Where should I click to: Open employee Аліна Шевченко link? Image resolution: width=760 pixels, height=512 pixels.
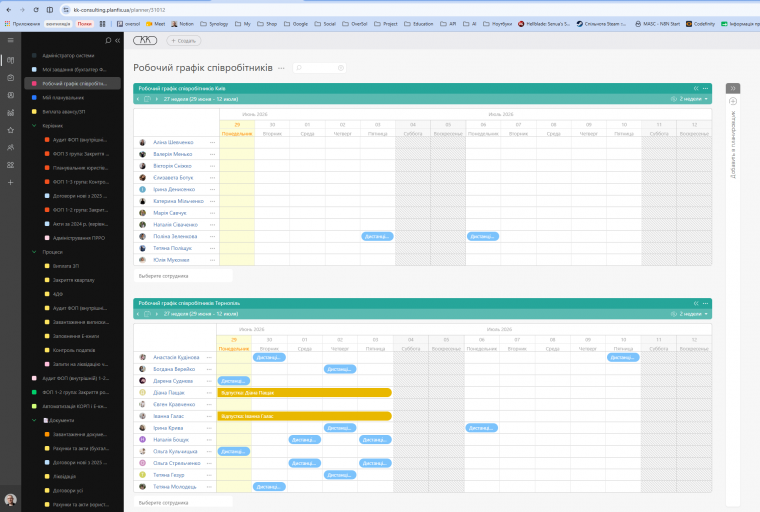[173, 143]
